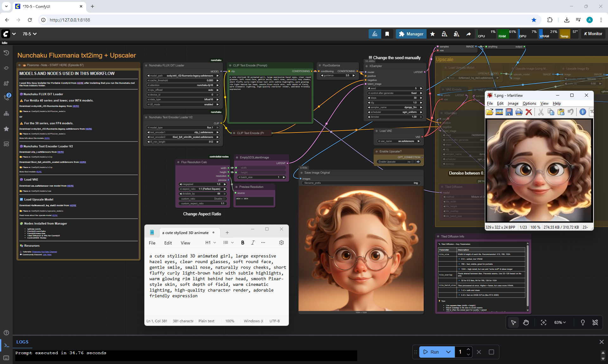Click the bookmark icon in top toolbar
Viewport: 608px width, 364px height.
(387, 34)
